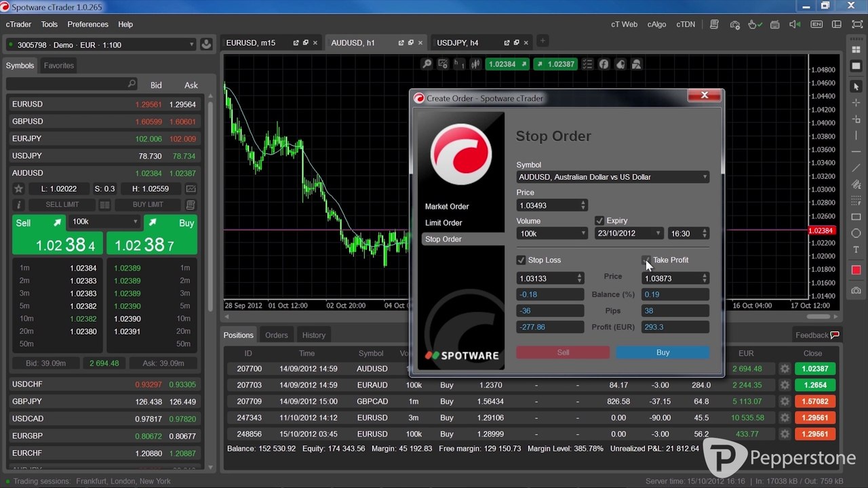Select Limit Order in the dialog sidebar

pyautogui.click(x=443, y=223)
